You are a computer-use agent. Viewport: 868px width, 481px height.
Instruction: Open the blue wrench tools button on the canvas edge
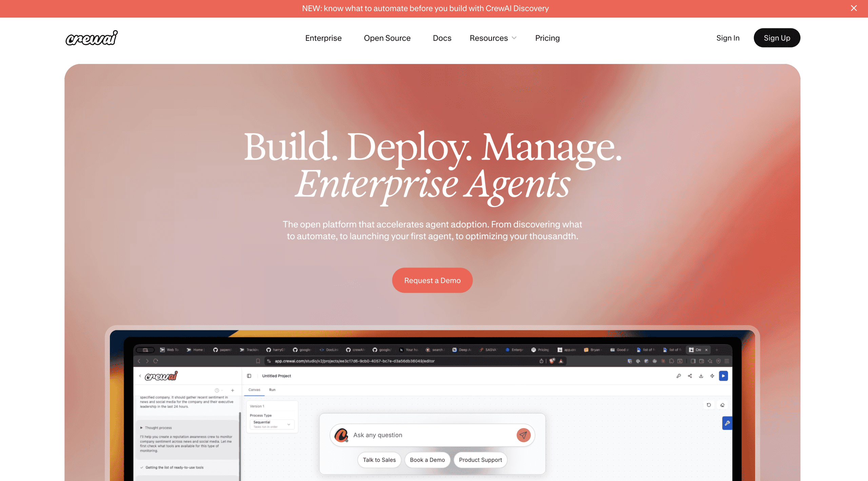(727, 423)
